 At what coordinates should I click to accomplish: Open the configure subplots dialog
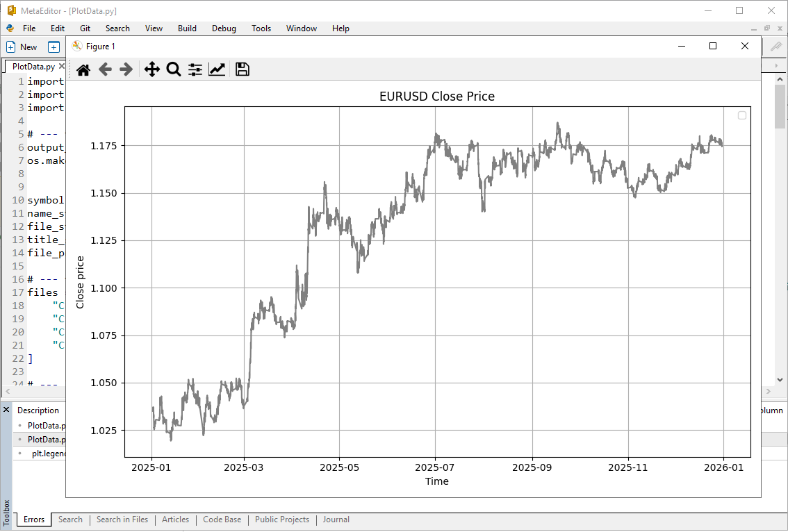tap(195, 69)
